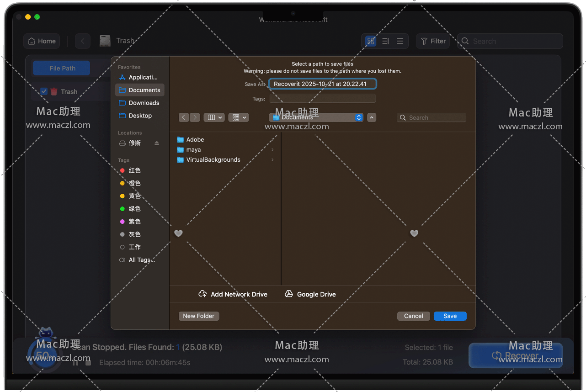Select the maya folder
Viewport: 586px width, 392px height.
[x=226, y=149]
